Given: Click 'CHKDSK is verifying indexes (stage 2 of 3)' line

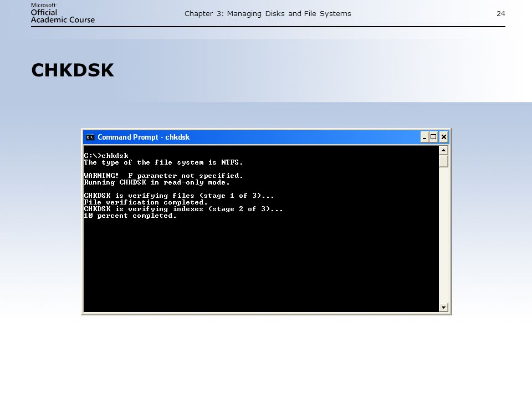Looking at the screenshot, I should pos(183,209).
